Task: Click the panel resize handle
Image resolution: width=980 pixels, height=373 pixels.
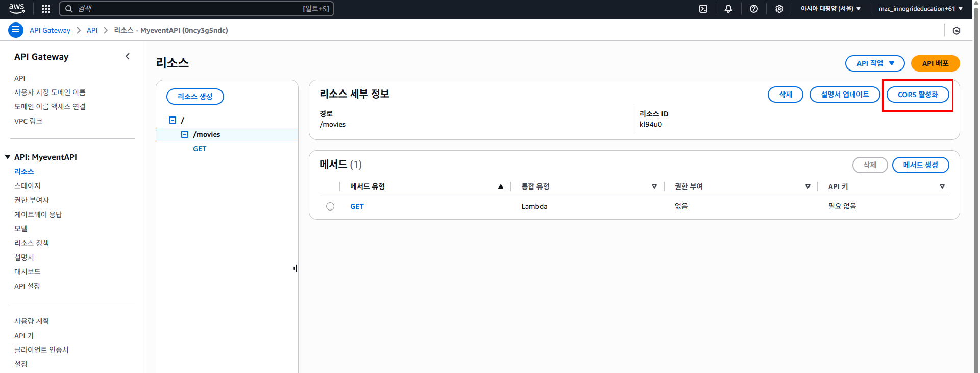Action: click(295, 268)
